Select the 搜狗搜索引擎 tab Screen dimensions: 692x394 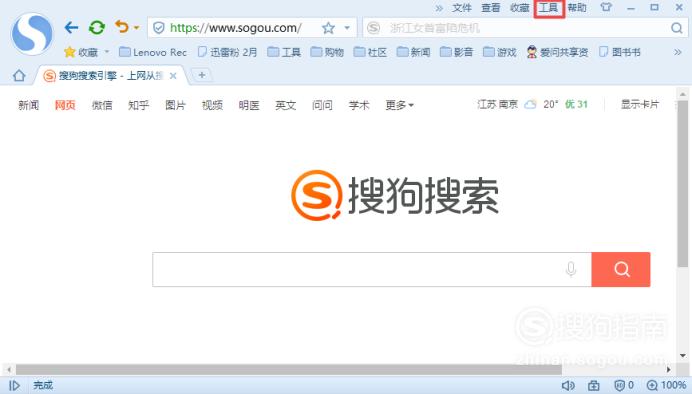(110, 76)
